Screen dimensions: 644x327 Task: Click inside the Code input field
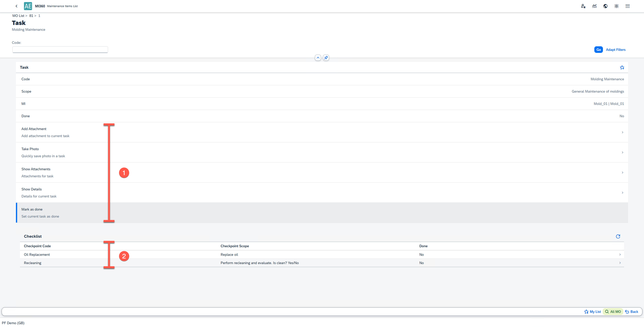click(x=60, y=49)
